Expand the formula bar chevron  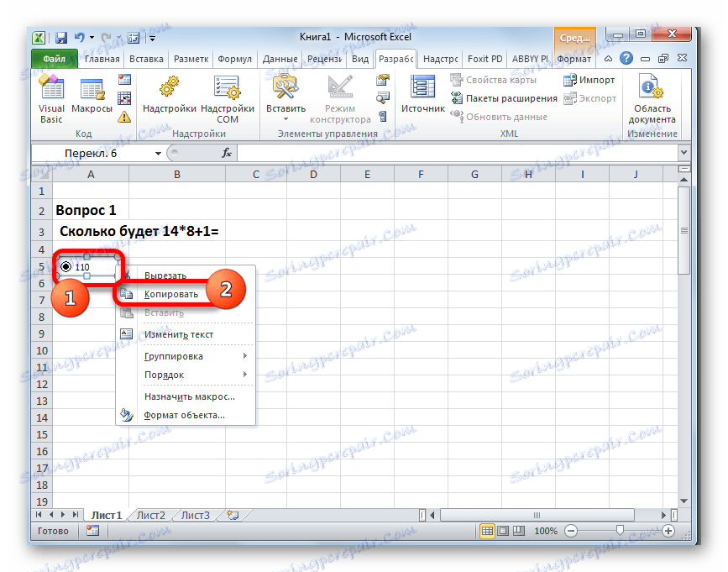[683, 152]
